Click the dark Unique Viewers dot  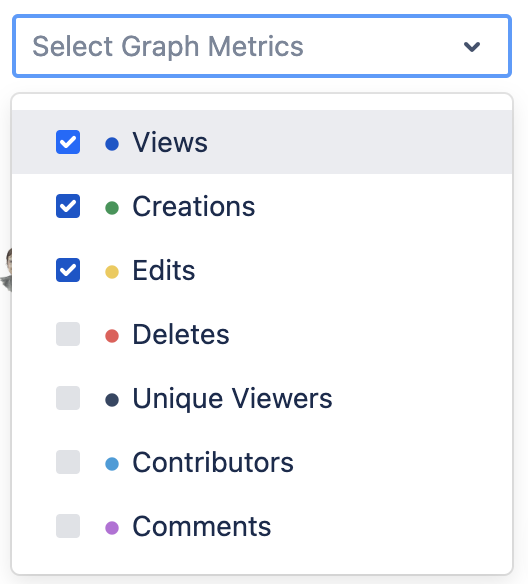pos(112,400)
